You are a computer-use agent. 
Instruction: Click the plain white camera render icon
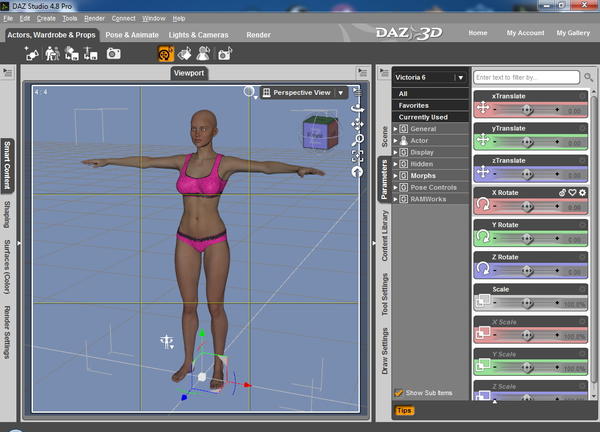point(113,54)
